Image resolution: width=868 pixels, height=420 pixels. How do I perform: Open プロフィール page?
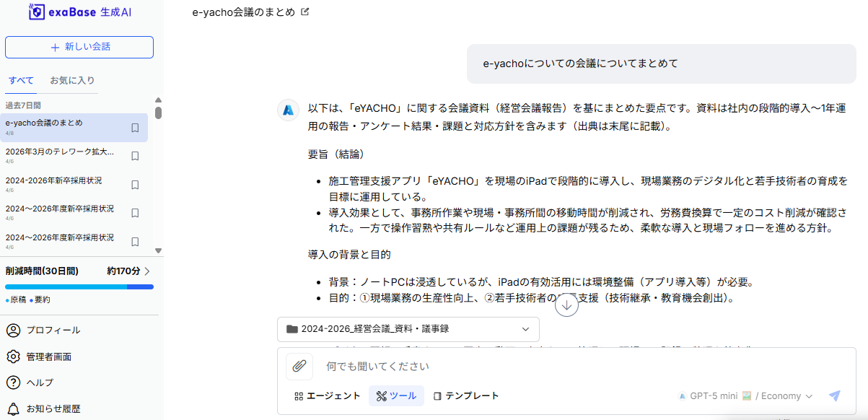tap(53, 331)
